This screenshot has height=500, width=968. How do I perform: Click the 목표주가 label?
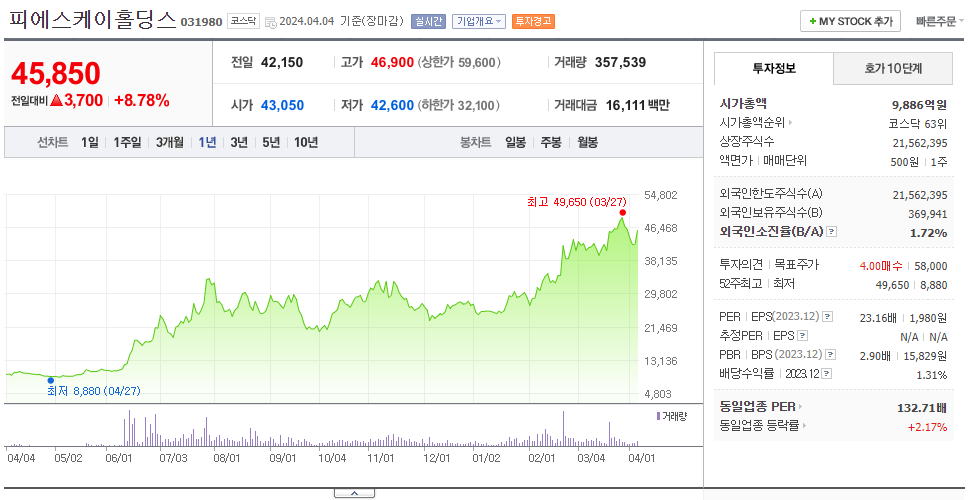797,265
